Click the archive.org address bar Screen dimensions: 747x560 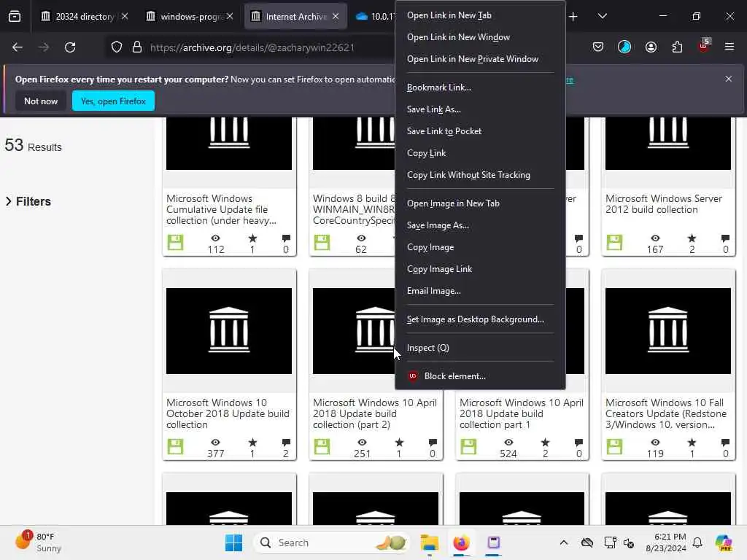coord(252,47)
